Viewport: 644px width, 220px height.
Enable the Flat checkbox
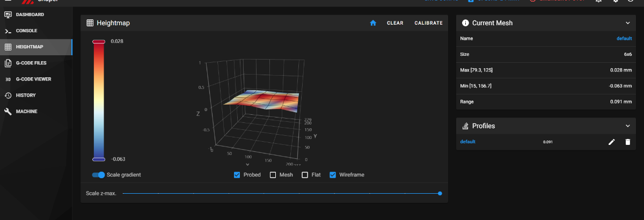pyautogui.click(x=305, y=175)
